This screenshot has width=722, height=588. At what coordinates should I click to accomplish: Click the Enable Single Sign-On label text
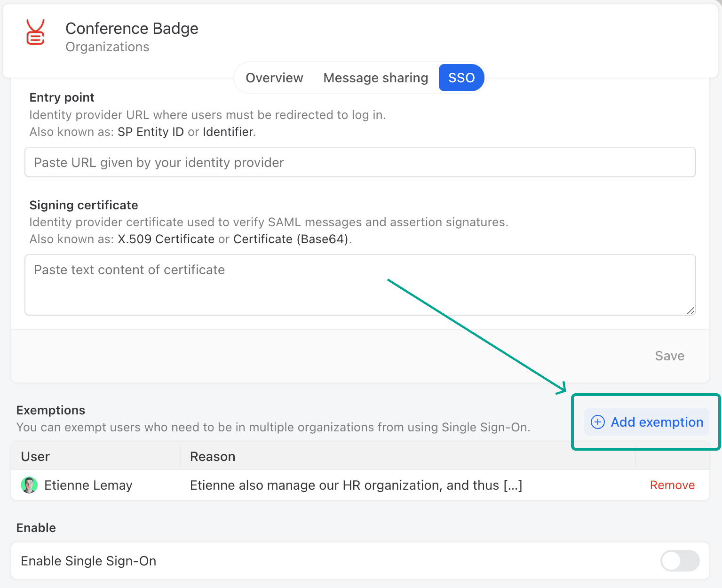pos(88,561)
